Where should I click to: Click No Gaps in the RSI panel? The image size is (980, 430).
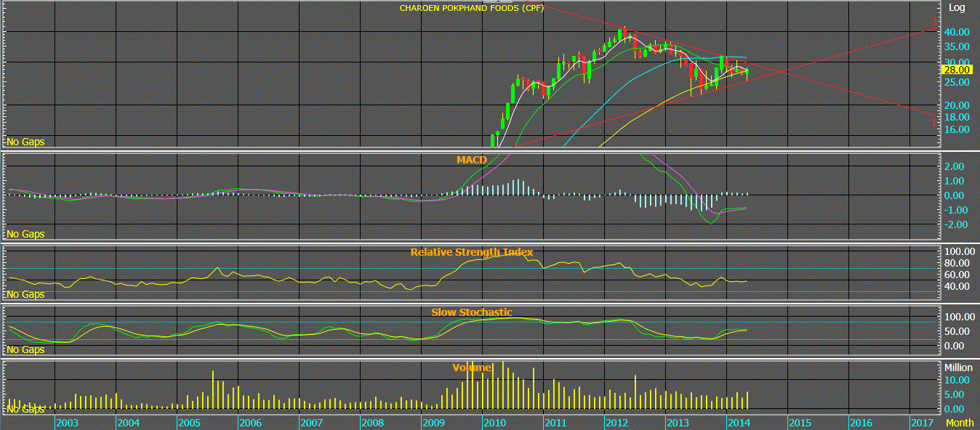pos(25,295)
